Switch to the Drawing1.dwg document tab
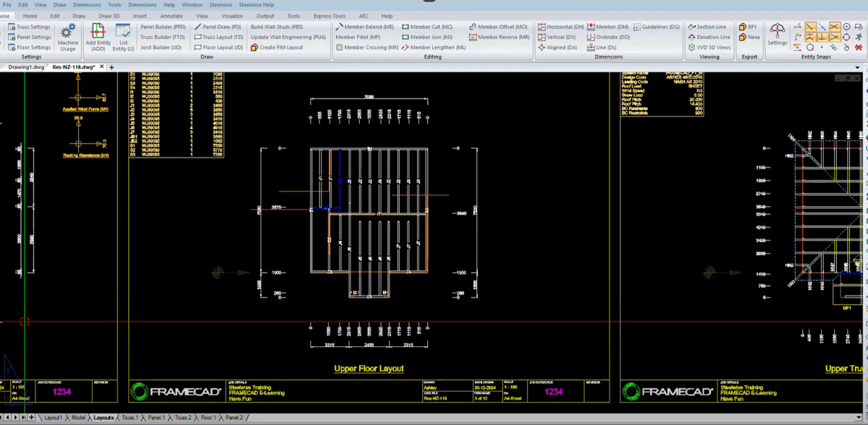This screenshot has height=425, width=868. pos(26,67)
